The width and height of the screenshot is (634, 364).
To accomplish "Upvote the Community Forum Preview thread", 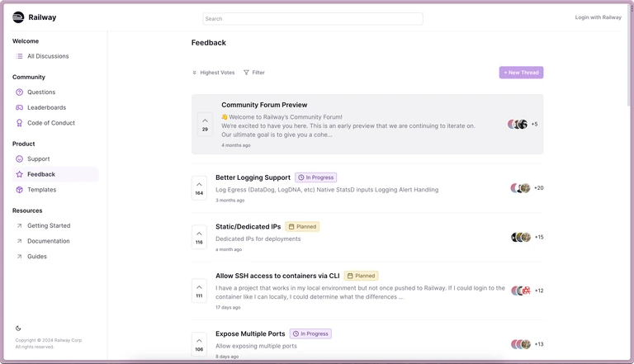I will click(x=205, y=125).
